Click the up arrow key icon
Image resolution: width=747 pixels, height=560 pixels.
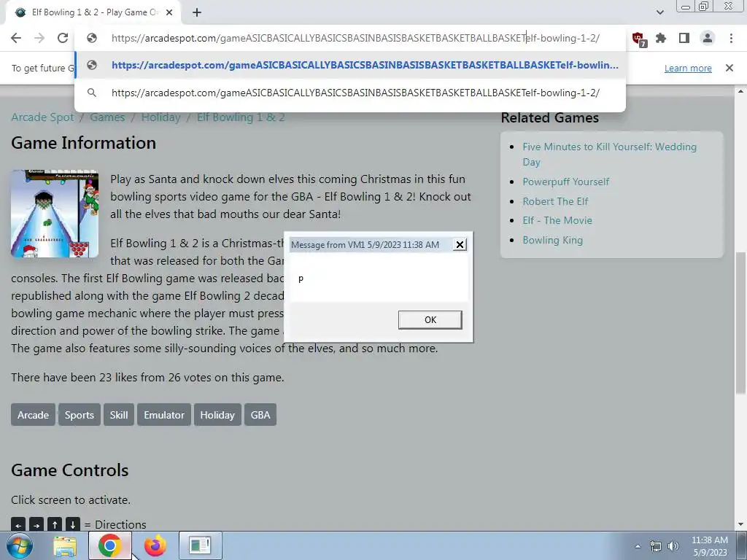click(55, 525)
